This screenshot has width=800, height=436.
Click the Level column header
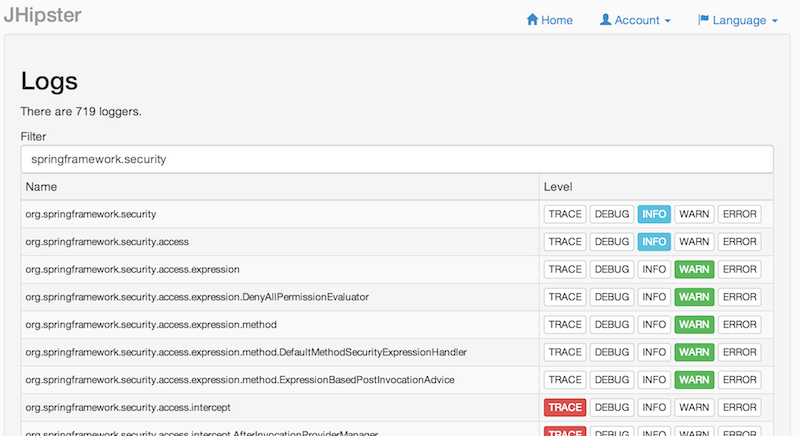point(557,187)
